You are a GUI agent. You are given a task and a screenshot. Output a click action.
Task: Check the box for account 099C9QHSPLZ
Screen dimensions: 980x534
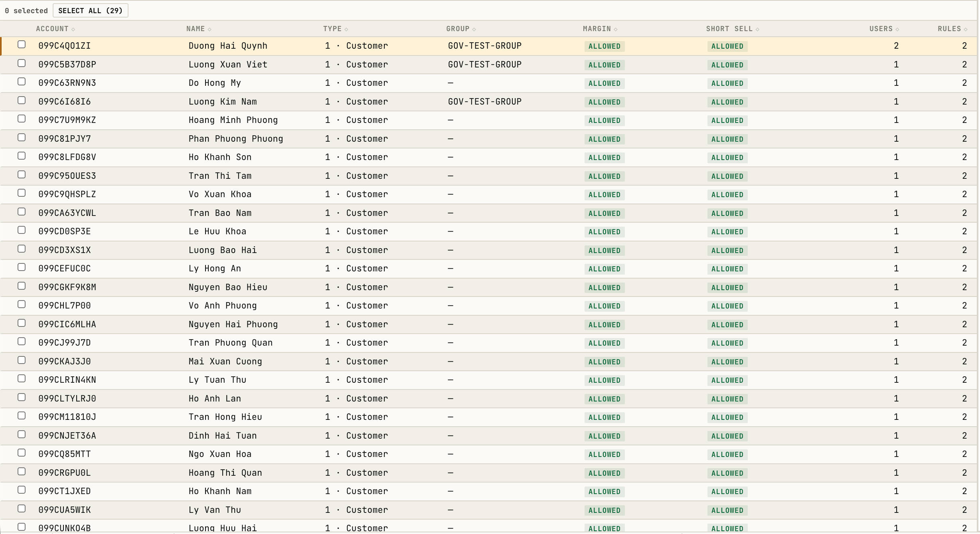pos(22,193)
